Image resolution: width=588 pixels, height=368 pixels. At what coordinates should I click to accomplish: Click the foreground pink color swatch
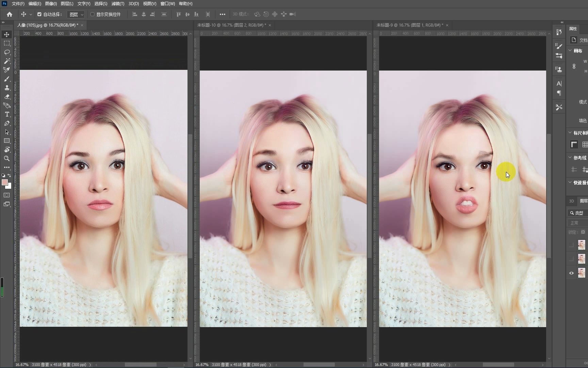point(4,182)
